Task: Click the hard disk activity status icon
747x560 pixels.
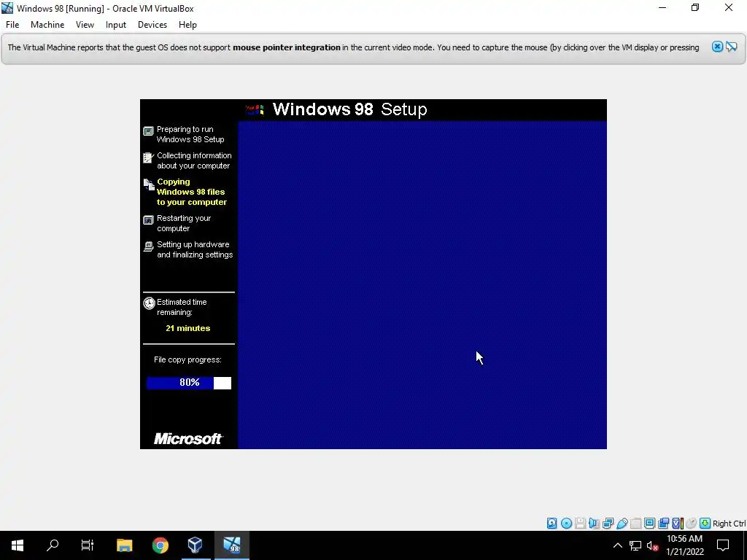Action: (x=551, y=524)
